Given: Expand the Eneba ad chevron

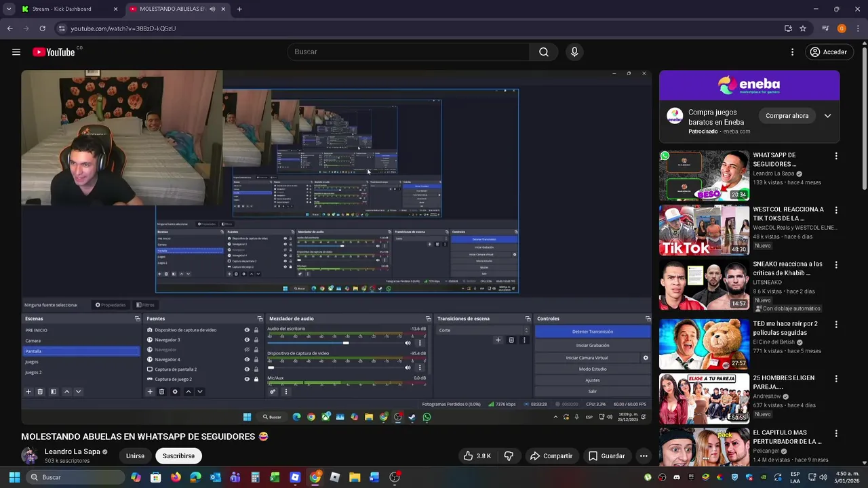Looking at the screenshot, I should pyautogui.click(x=827, y=116).
